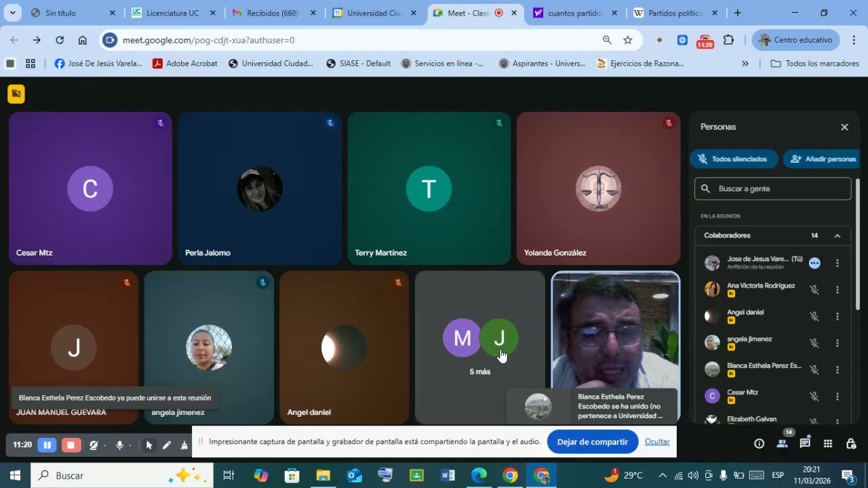This screenshot has width=868, height=488.
Task: Click Cesar Mtz muted mic icon in list
Action: coord(814,396)
